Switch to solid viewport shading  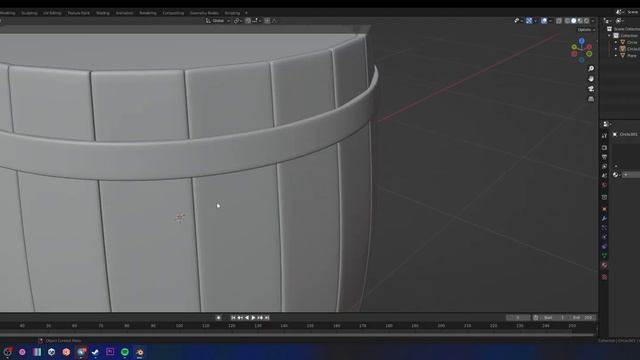[x=573, y=20]
